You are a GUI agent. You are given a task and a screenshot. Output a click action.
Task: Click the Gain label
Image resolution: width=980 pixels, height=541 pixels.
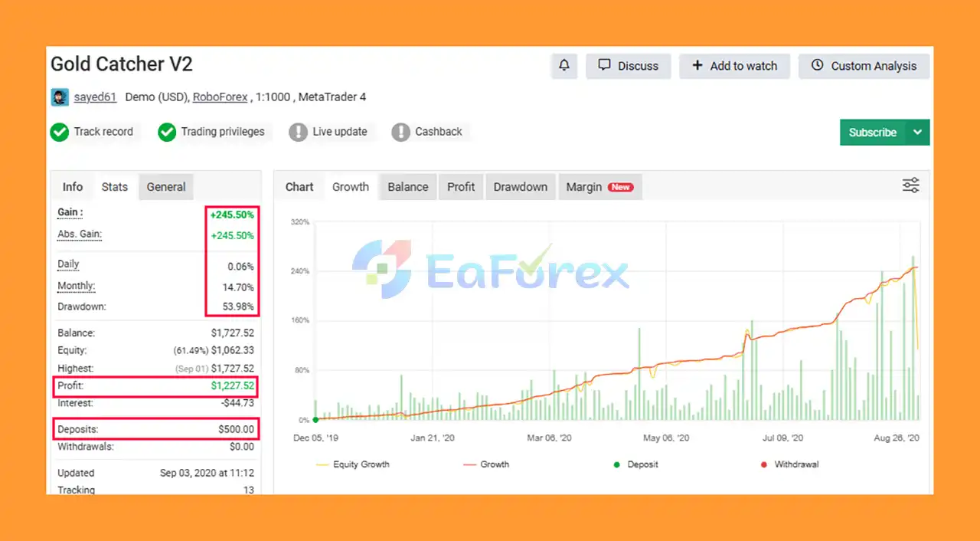tap(70, 212)
